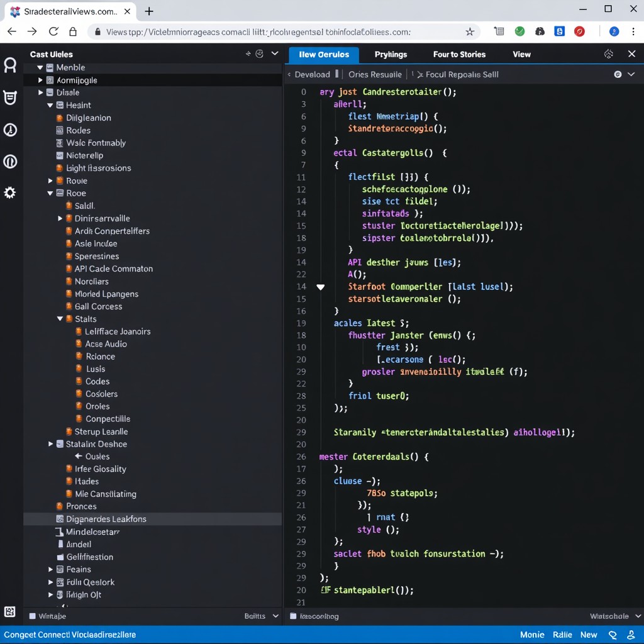Collapse the Heaint section in the tree
The image size is (644, 644).
pyautogui.click(x=50, y=105)
